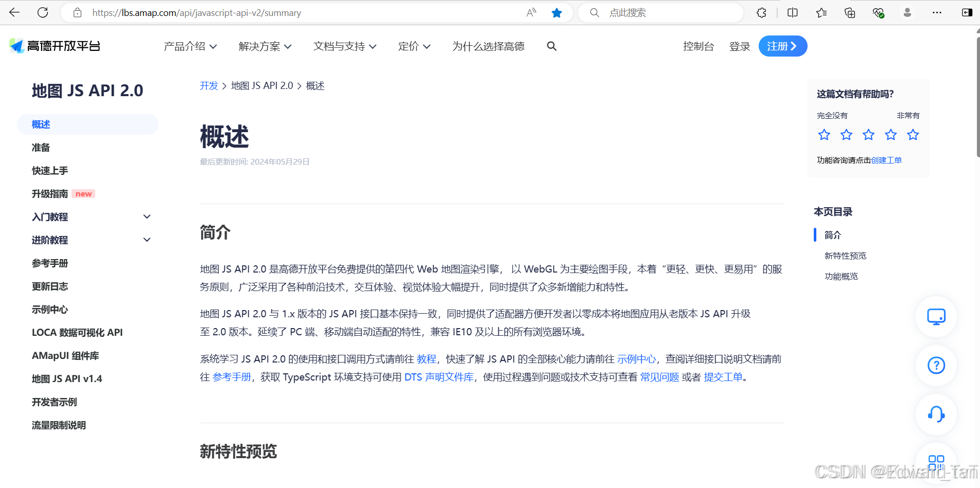The width and height of the screenshot is (980, 488).
Task: Open the floating question mark help icon
Action: 936,366
